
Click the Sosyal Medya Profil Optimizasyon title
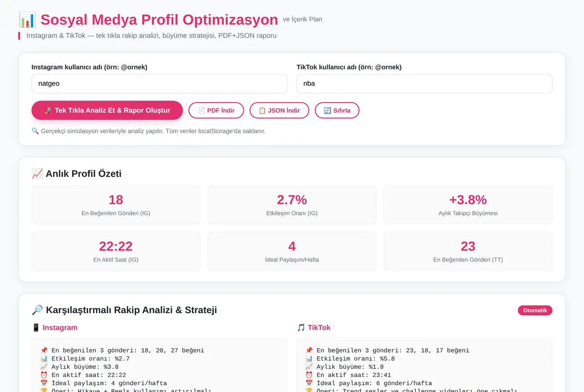point(159,20)
